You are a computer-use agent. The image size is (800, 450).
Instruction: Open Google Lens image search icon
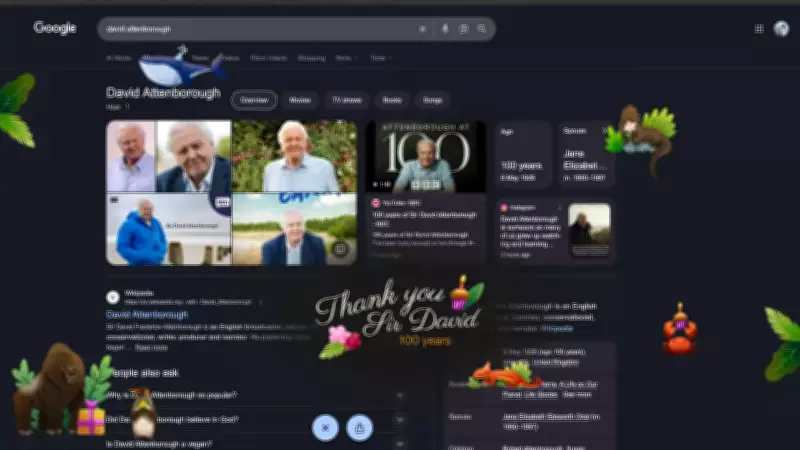click(463, 29)
